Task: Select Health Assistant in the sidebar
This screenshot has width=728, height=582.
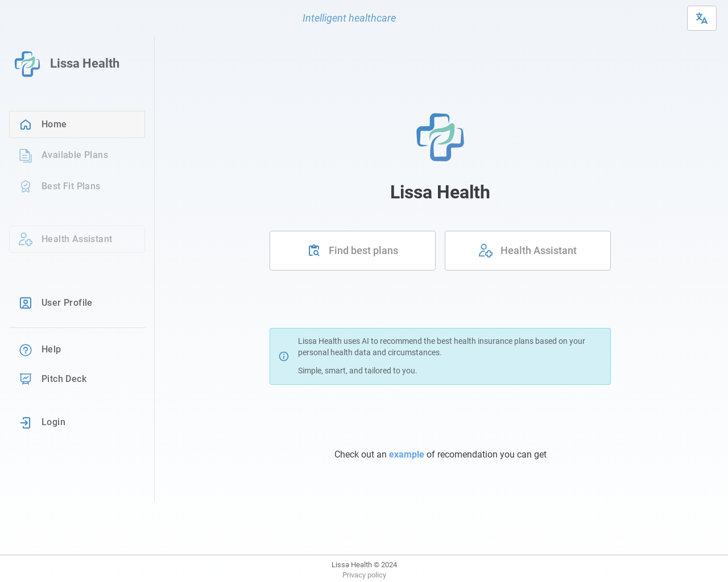Action: (77, 239)
